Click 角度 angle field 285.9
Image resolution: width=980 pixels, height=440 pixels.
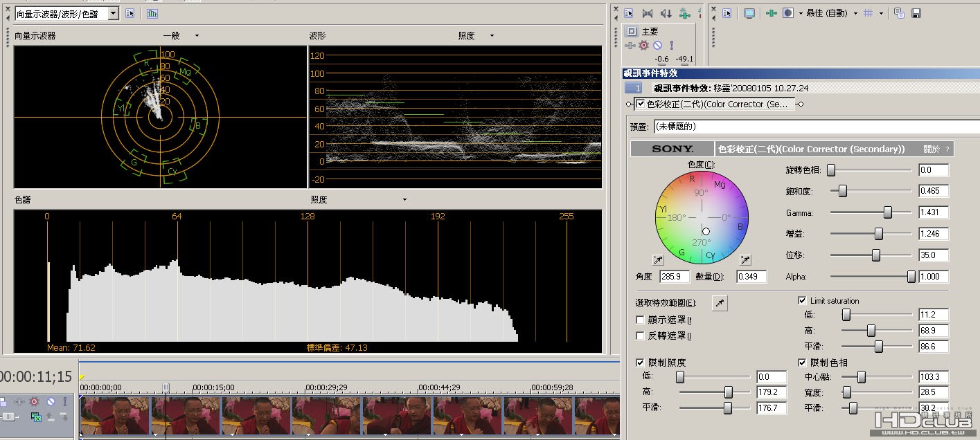click(675, 276)
